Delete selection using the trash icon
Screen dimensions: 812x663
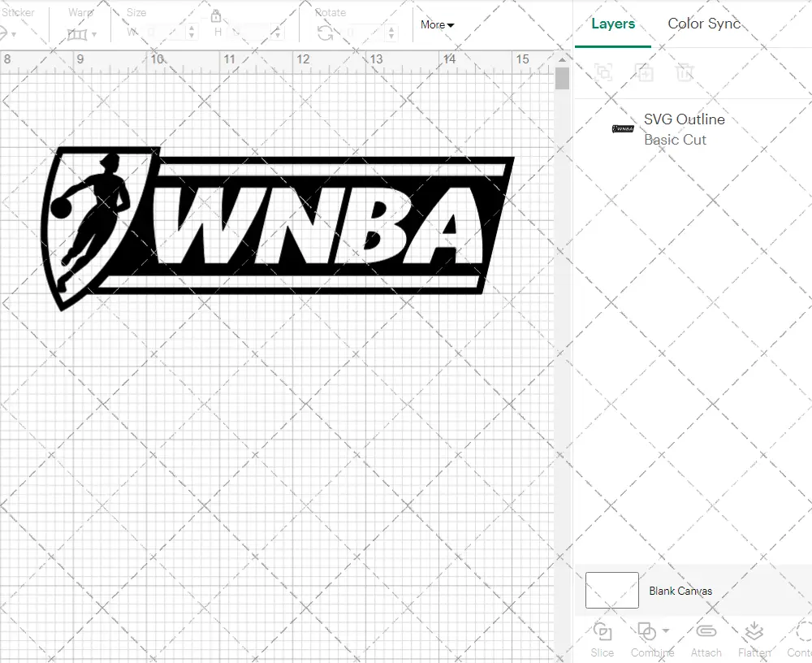(685, 72)
